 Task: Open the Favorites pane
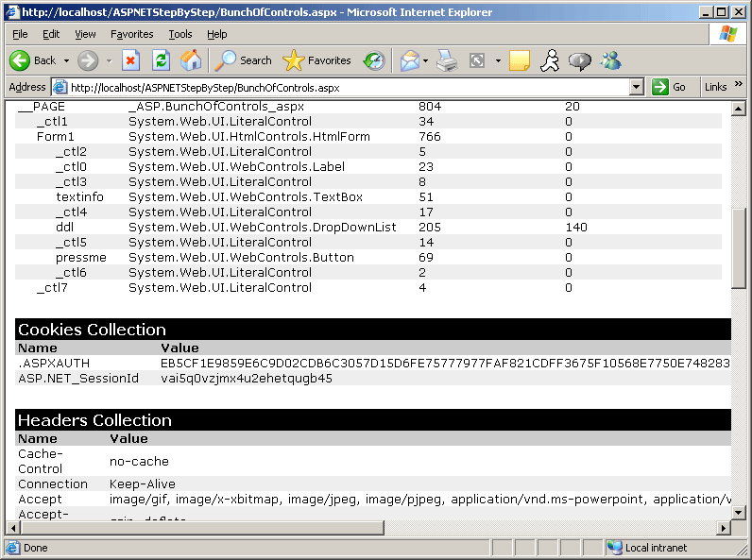point(317,60)
